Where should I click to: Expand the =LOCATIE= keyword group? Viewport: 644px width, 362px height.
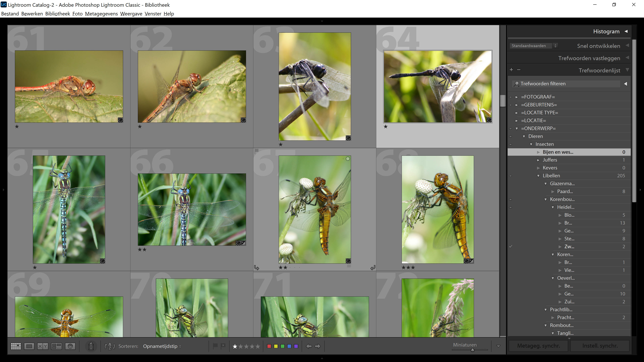pyautogui.click(x=517, y=121)
